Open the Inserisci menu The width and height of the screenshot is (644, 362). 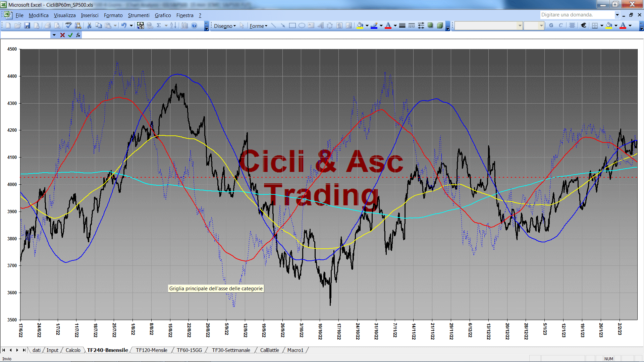coord(90,15)
